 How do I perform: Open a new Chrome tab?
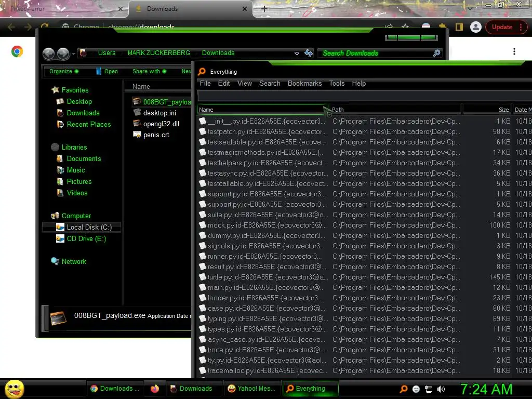tap(264, 9)
